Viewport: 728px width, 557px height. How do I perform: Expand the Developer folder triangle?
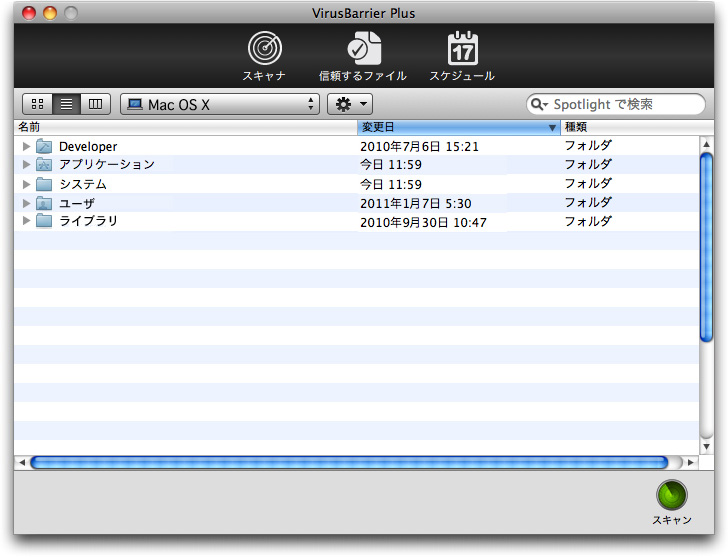[x=26, y=147]
